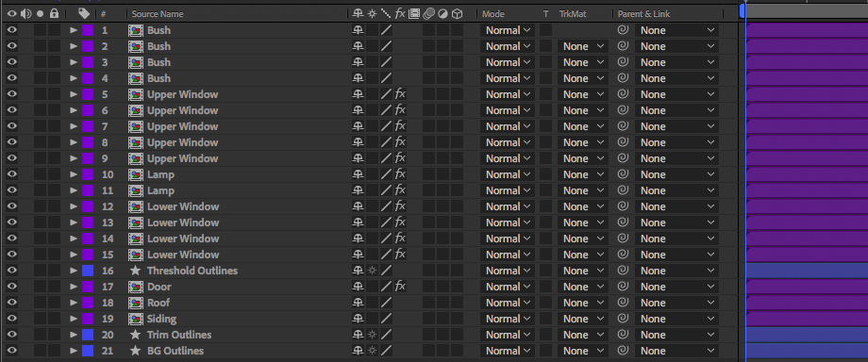Screen dimensions: 868x362
Task: Hide the BG Outlines layer eye toggle
Action: 12,351
